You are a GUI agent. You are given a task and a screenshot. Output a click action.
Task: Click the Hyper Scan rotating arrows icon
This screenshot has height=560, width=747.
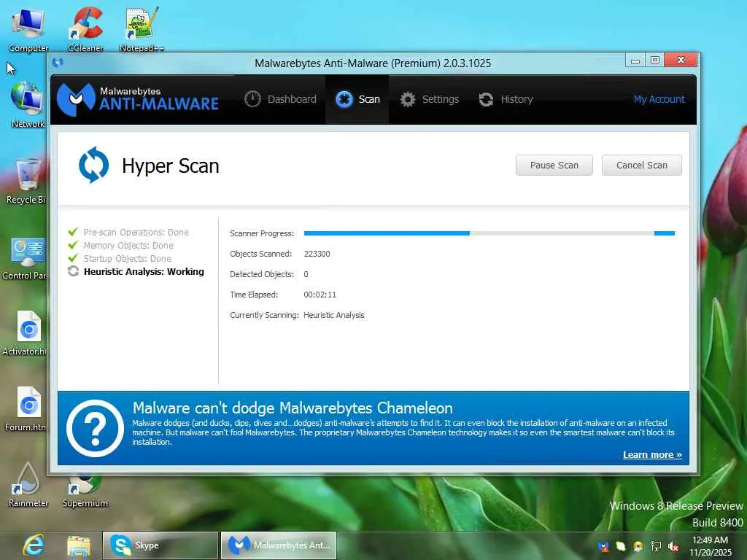93,165
